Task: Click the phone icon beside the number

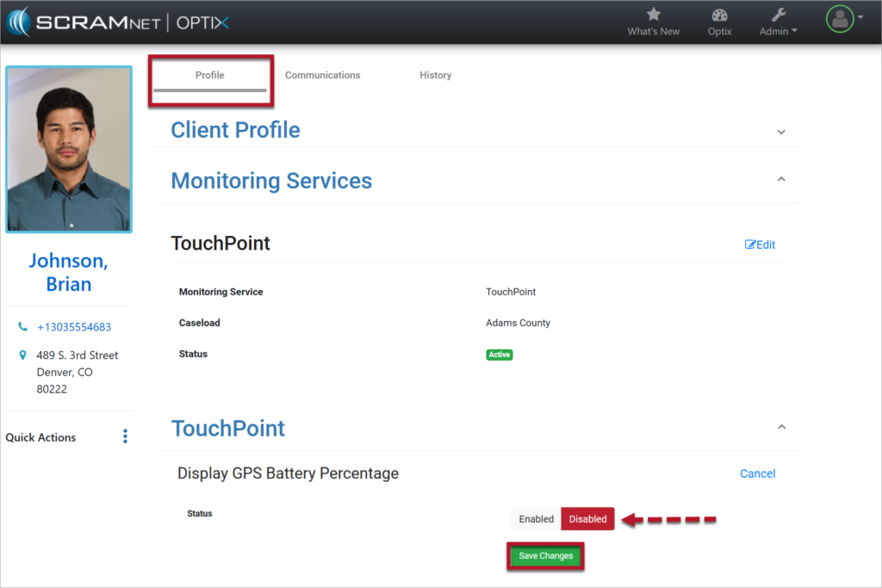Action: [23, 327]
